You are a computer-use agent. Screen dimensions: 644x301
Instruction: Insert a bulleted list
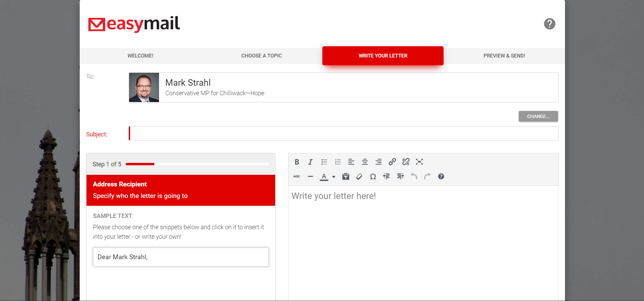(x=324, y=162)
